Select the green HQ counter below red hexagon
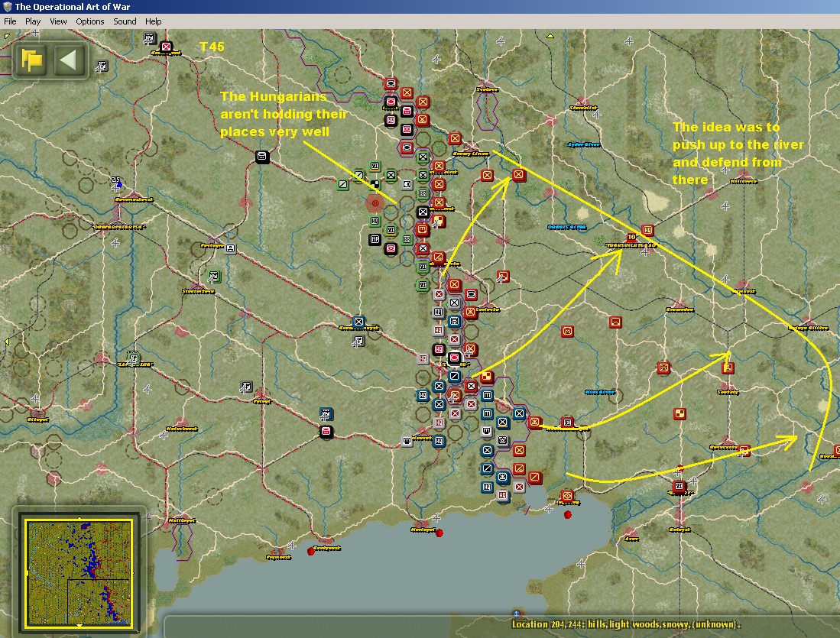This screenshot has width=840, height=638. (x=375, y=221)
